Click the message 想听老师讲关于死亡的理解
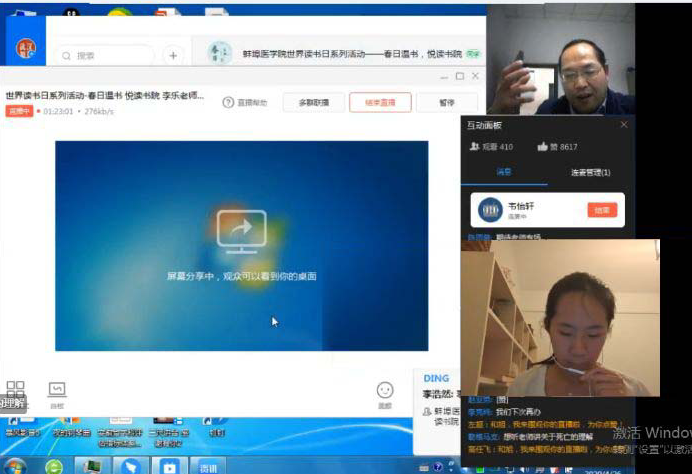The height and width of the screenshot is (474, 692). pos(548,436)
